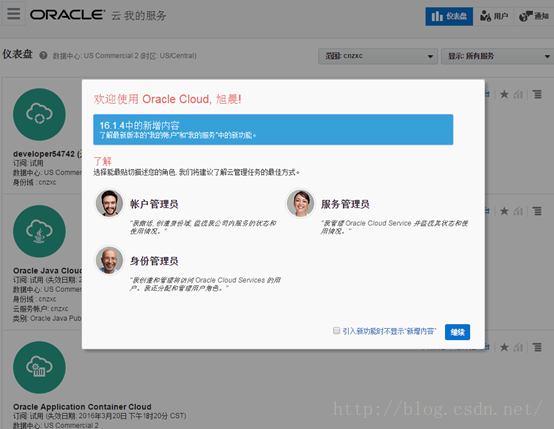Click the 服务管理员 role title
The image size is (554, 429).
[x=345, y=204]
